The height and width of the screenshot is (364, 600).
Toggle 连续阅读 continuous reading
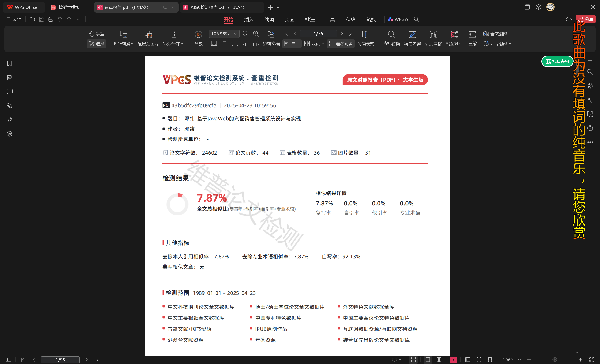click(x=341, y=44)
